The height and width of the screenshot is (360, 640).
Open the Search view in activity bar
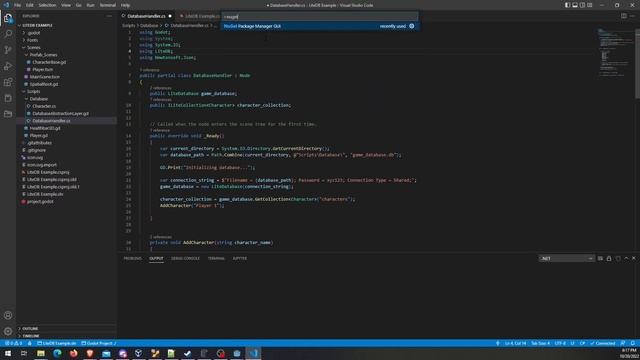coord(8,34)
